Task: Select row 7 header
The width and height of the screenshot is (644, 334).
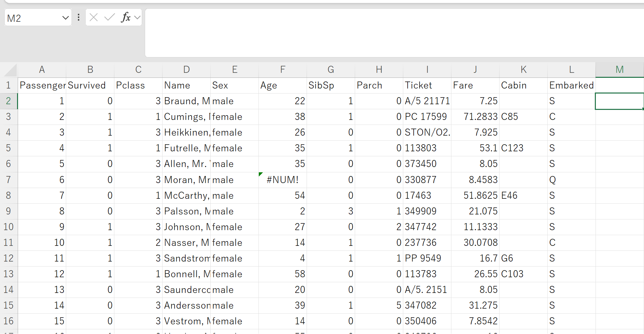Action: click(9, 179)
